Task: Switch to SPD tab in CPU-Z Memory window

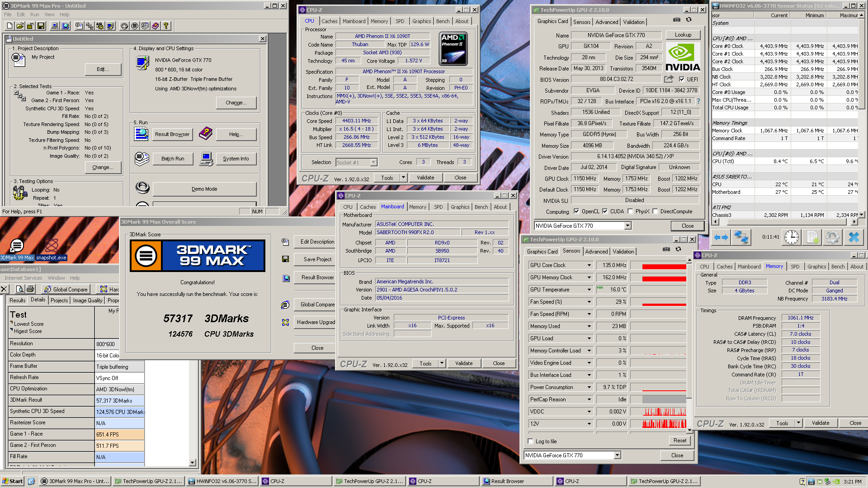Action: pos(795,267)
